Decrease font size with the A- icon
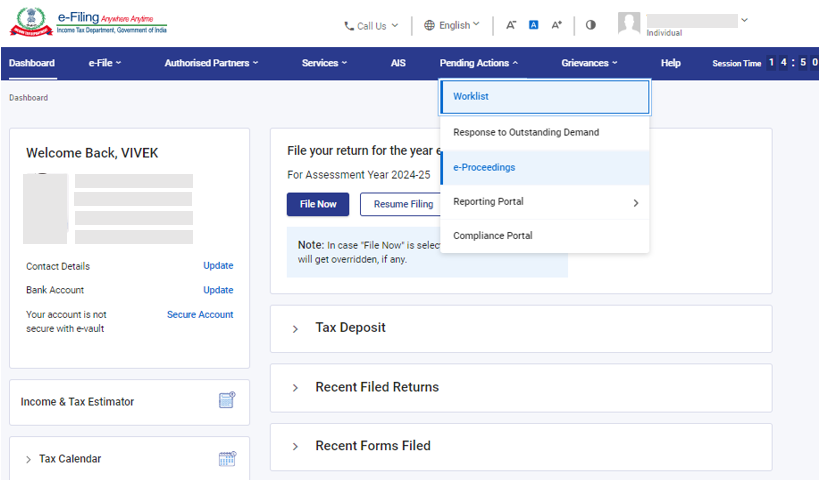Screen dimensions: 826x483 [x=511, y=25]
